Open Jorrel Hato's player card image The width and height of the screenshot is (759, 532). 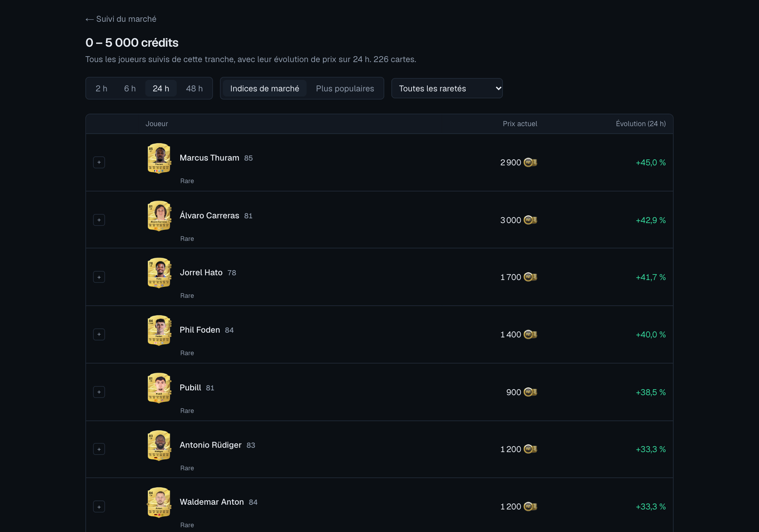(x=159, y=273)
